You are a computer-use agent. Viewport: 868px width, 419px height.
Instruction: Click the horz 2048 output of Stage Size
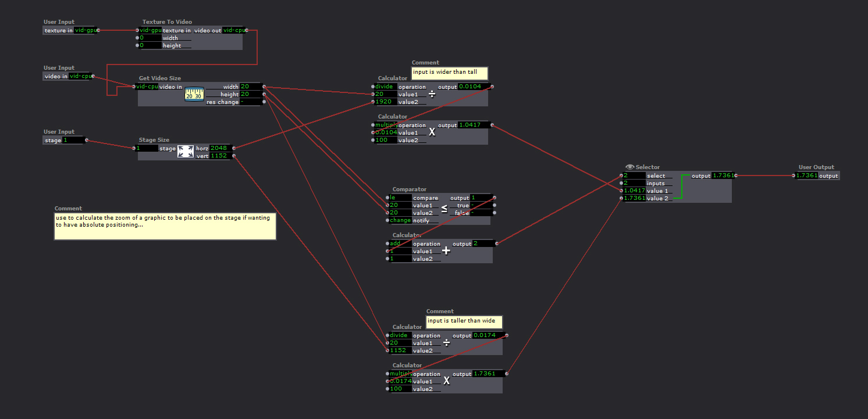[220, 148]
